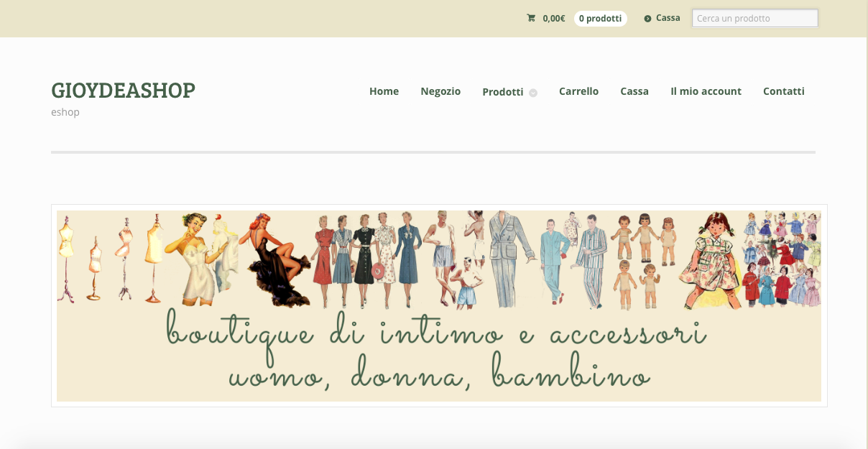This screenshot has height=449, width=868.
Task: Click the Cassa link in the top bar
Action: coord(668,18)
